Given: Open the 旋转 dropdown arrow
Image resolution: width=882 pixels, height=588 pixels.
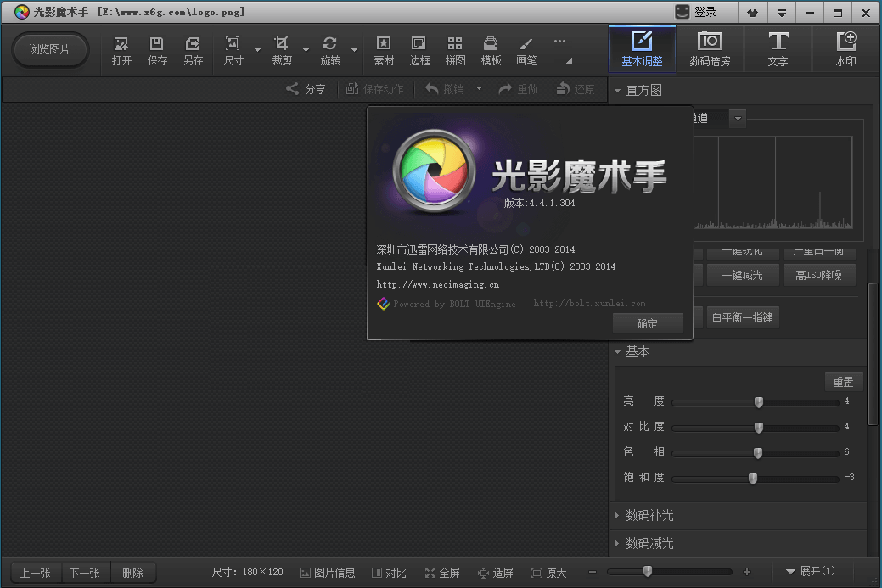Looking at the screenshot, I should pyautogui.click(x=354, y=50).
